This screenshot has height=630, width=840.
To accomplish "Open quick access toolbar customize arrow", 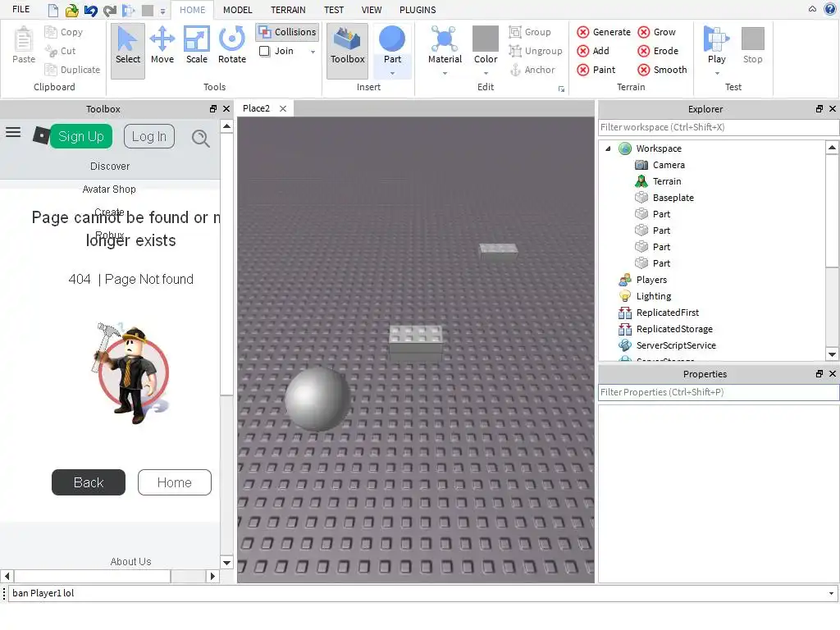I will 162,11.
